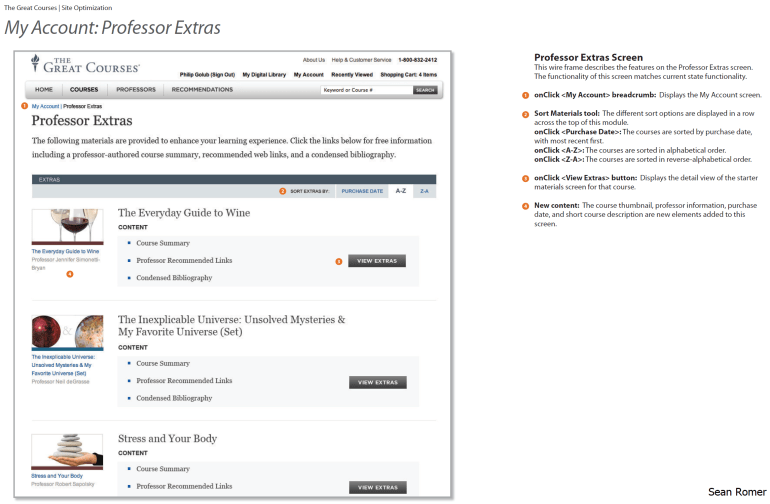Screen dimensions: 770x504
Task: Click the Recently Viewed link
Action: (x=352, y=74)
